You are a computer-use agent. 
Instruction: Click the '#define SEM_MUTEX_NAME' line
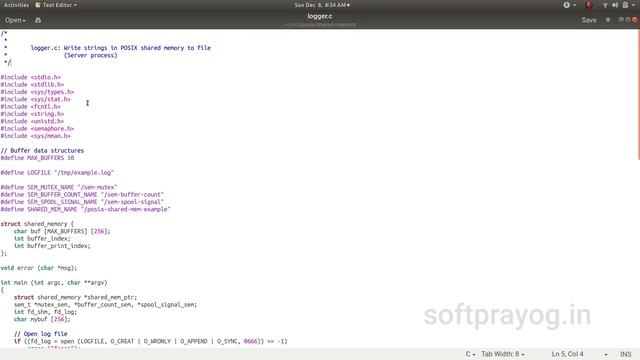[59, 187]
